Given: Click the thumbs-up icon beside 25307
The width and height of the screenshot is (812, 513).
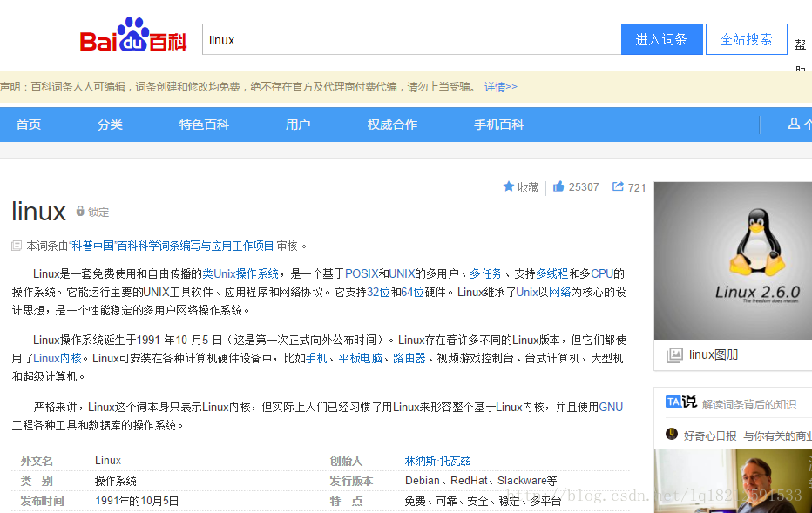Looking at the screenshot, I should click(x=558, y=186).
